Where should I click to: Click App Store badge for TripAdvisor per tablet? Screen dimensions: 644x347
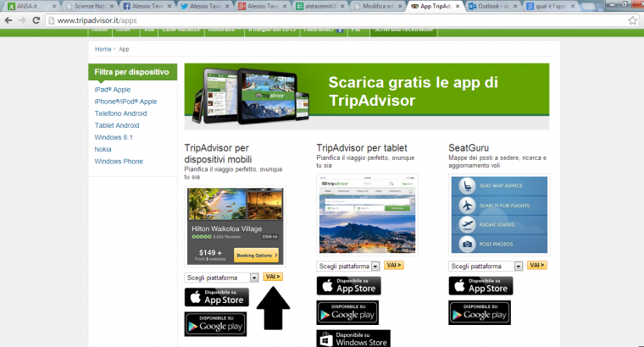coord(349,285)
